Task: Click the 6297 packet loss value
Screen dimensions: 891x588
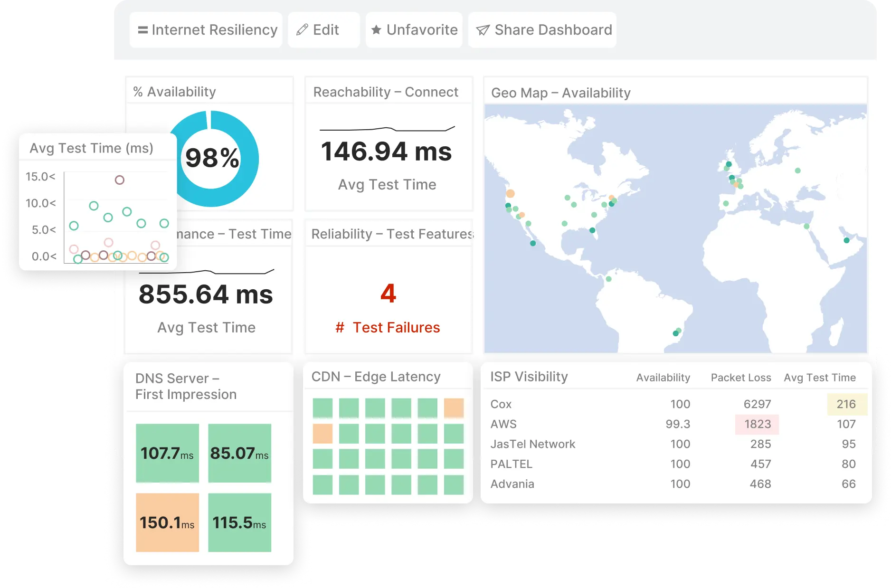Action: click(x=757, y=404)
